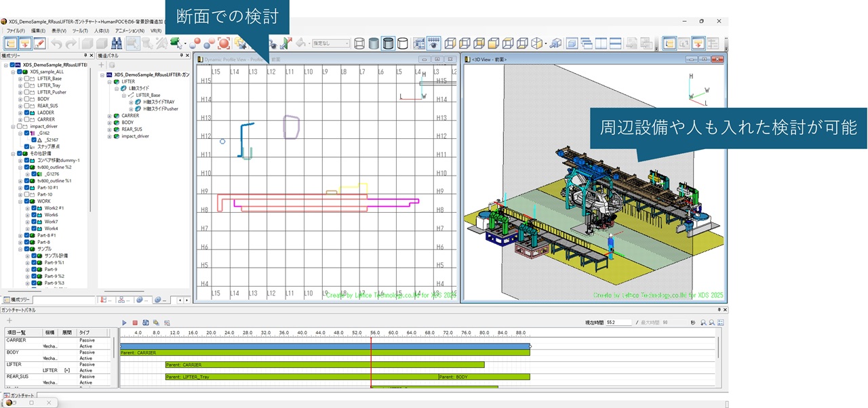Toggle checkbox for impact_driver in structure tree
This screenshot has height=408, width=868.
coord(19,126)
